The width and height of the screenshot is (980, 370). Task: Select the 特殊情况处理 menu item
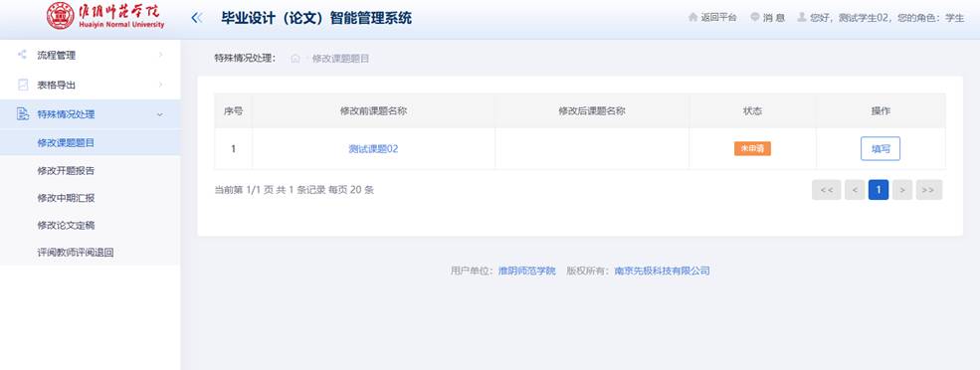tap(90, 114)
